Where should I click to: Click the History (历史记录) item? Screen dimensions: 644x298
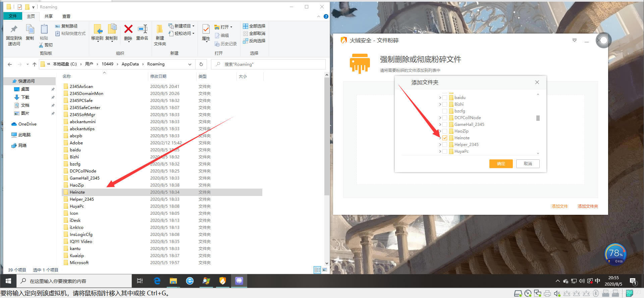[x=226, y=44]
